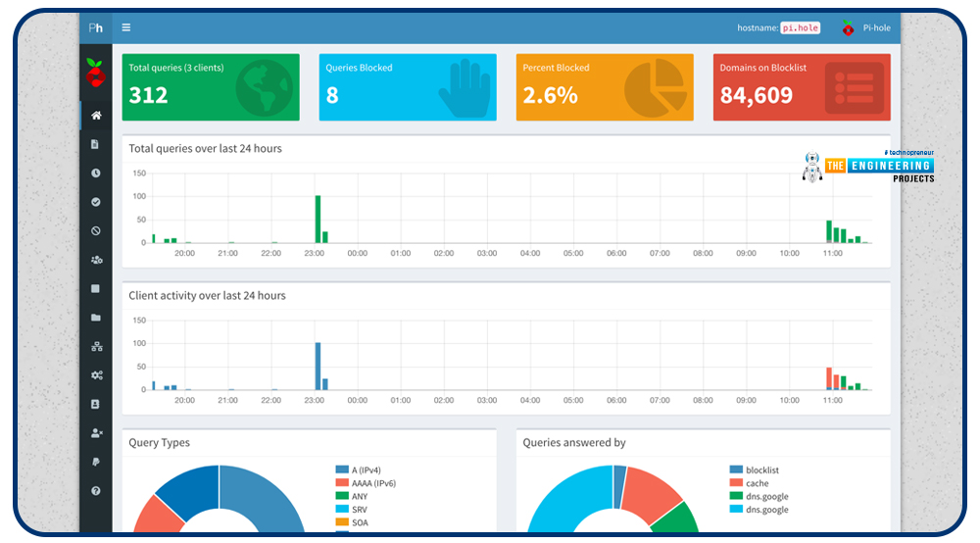Click the list icon on Domains on Blocklist card
This screenshot has height=543, width=980.
coord(854,88)
